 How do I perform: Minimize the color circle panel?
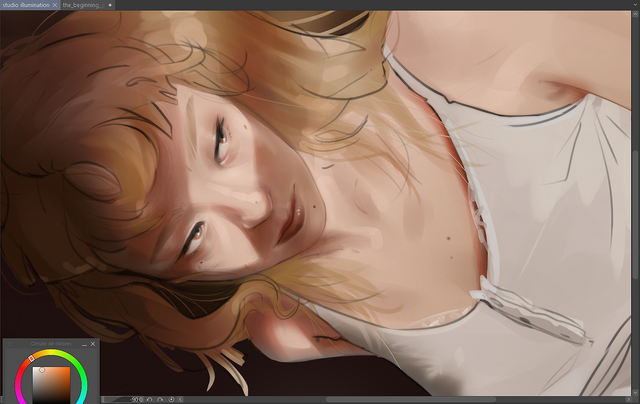85,344
